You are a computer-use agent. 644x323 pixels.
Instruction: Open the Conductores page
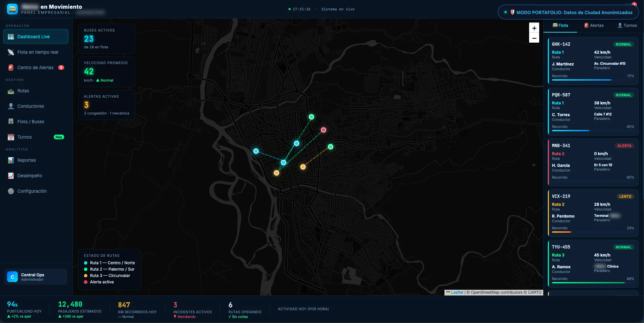pyautogui.click(x=36, y=106)
